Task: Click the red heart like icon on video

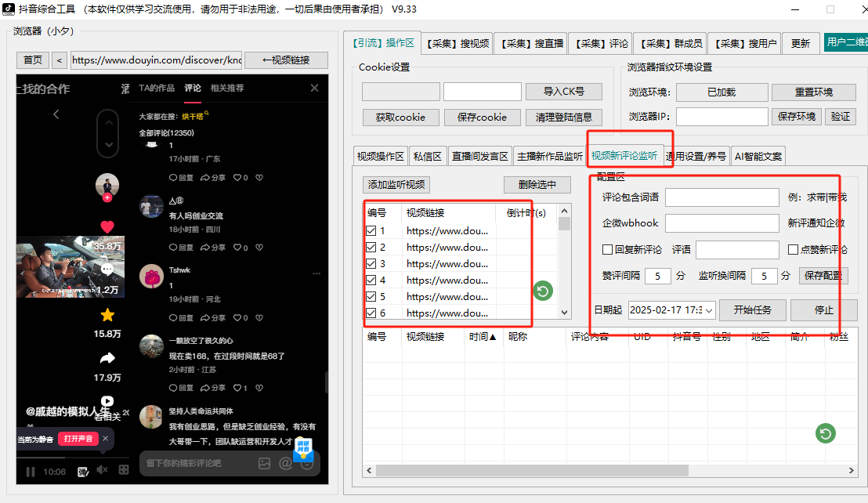Action: coord(107,227)
